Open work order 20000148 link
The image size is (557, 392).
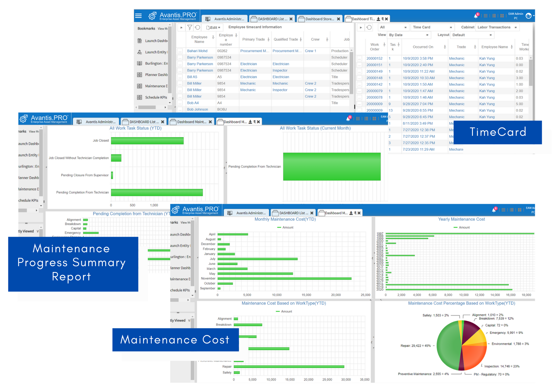(374, 78)
